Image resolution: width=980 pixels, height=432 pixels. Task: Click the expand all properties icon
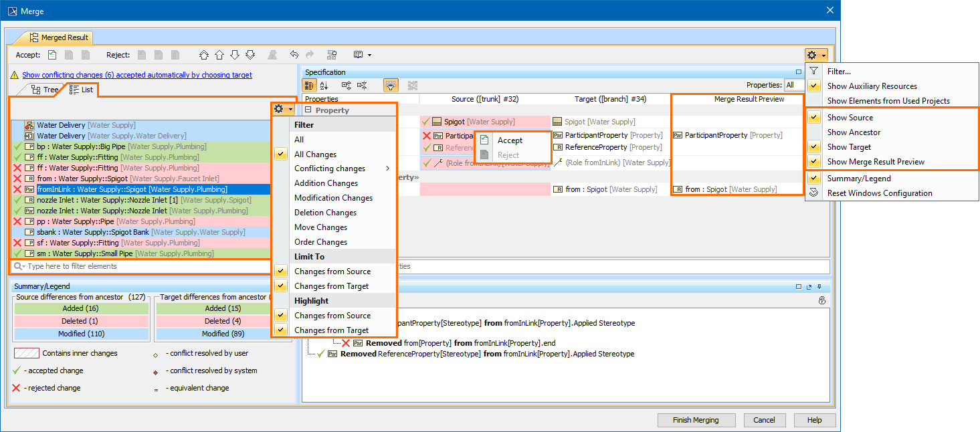pyautogui.click(x=347, y=86)
